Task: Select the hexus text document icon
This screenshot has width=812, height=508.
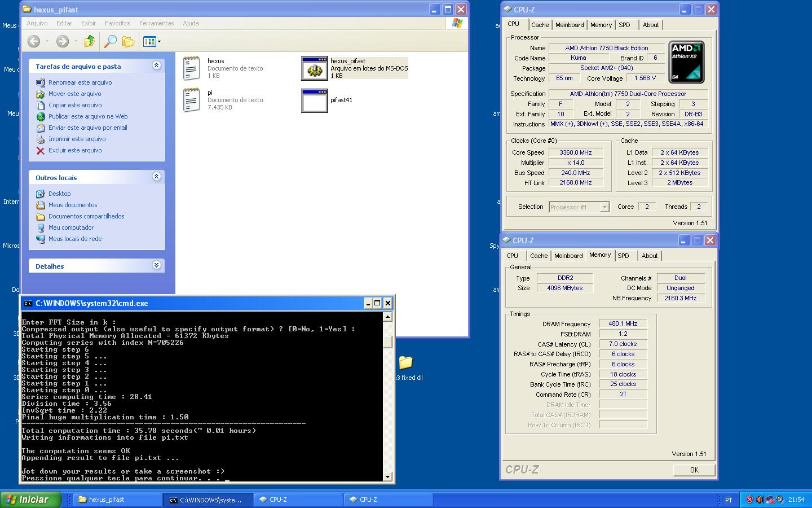Action: click(192, 68)
